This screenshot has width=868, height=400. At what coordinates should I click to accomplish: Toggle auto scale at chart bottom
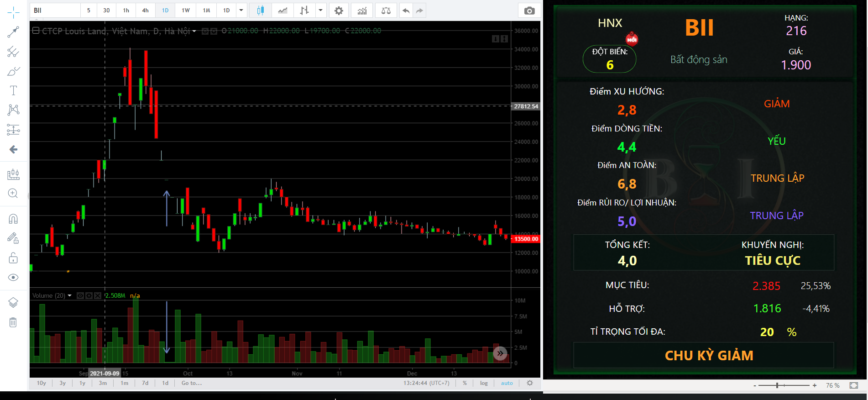pyautogui.click(x=507, y=383)
